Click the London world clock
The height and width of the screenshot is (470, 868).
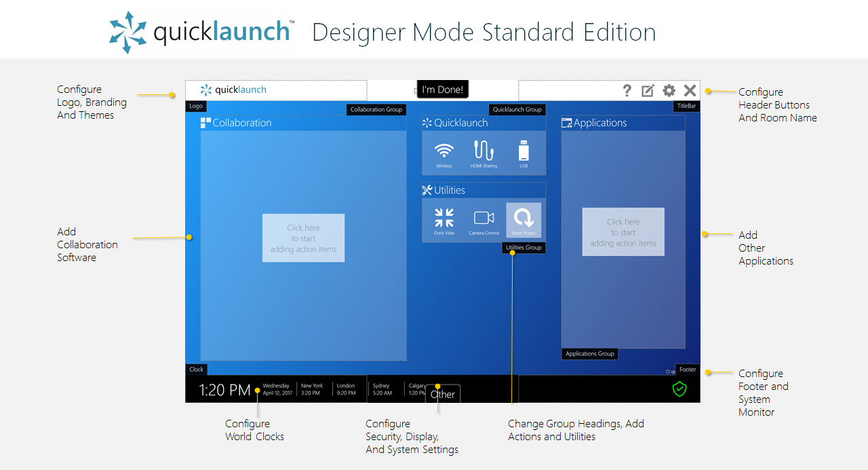point(346,389)
